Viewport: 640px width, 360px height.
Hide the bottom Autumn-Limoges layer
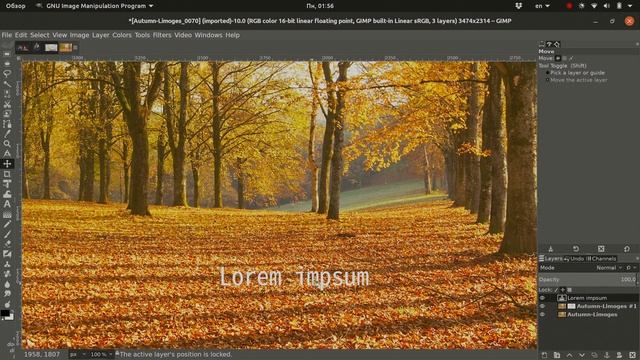point(542,315)
